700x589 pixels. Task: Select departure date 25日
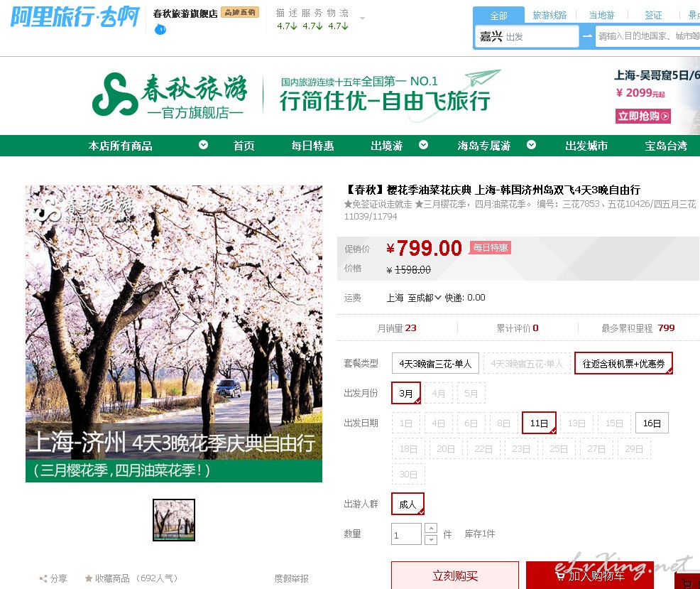pos(559,448)
